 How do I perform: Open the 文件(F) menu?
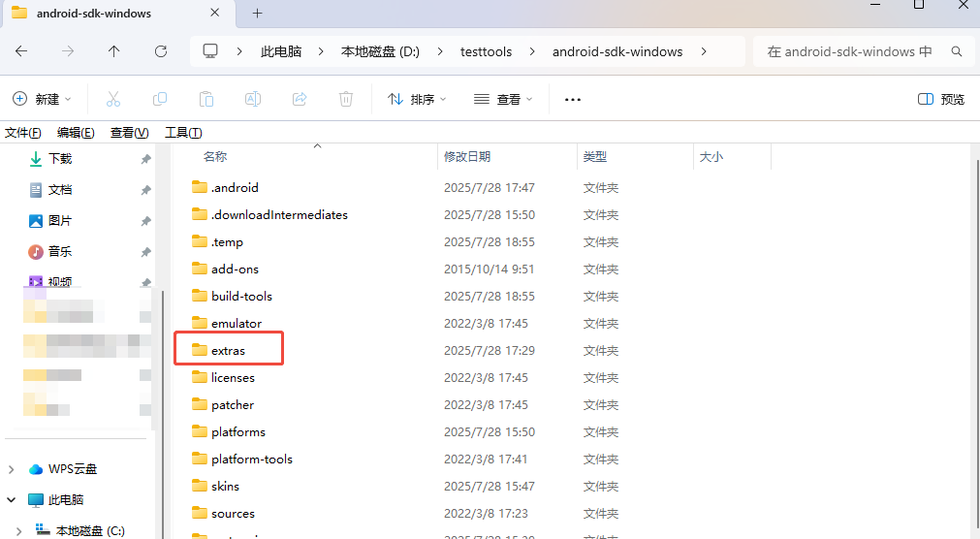pos(23,133)
